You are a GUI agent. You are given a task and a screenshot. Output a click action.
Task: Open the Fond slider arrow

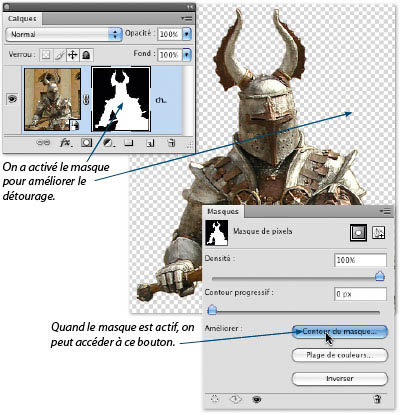[187, 54]
